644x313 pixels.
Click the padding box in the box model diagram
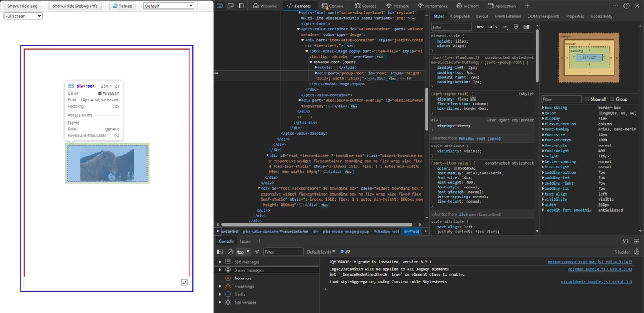click(589, 57)
